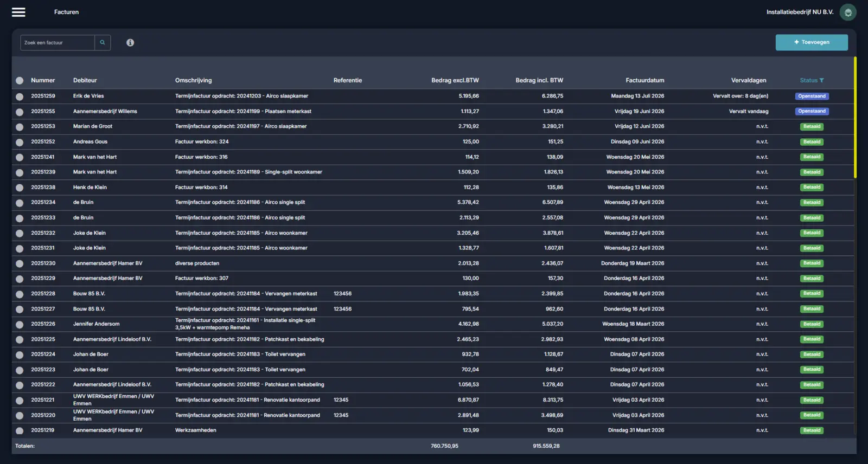The width and height of the screenshot is (868, 464).
Task: Select the checkbox for invoice 20251238
Action: (20, 188)
